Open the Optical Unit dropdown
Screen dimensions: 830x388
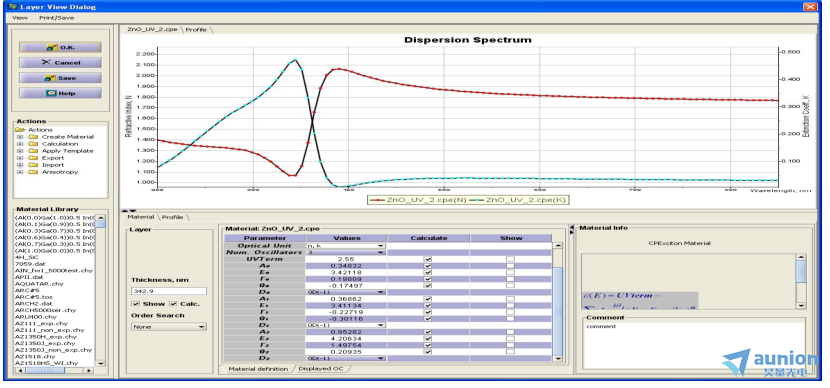click(346, 246)
